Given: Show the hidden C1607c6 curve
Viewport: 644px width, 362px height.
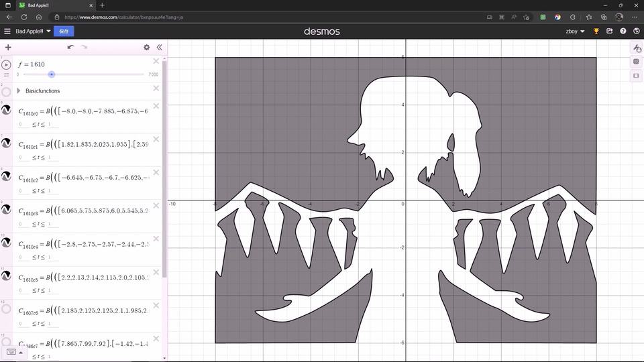Looking at the screenshot, I should [6, 309].
